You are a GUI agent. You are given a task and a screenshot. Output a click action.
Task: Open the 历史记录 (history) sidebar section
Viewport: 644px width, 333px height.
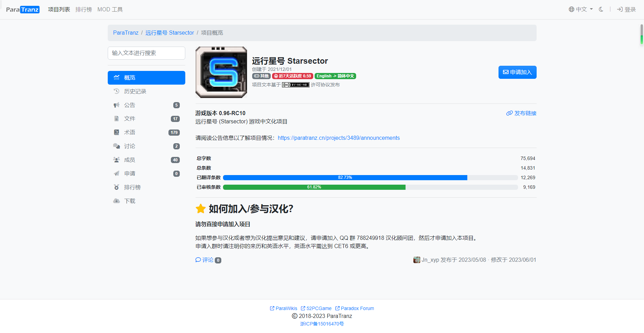(x=135, y=91)
